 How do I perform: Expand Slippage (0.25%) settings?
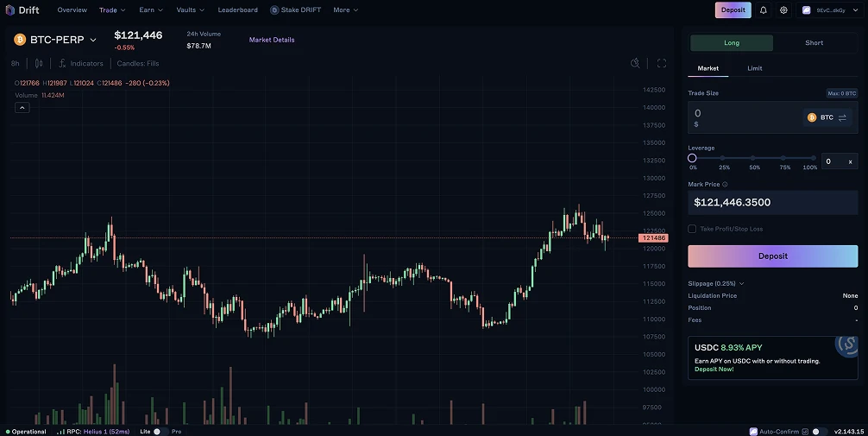pos(716,284)
